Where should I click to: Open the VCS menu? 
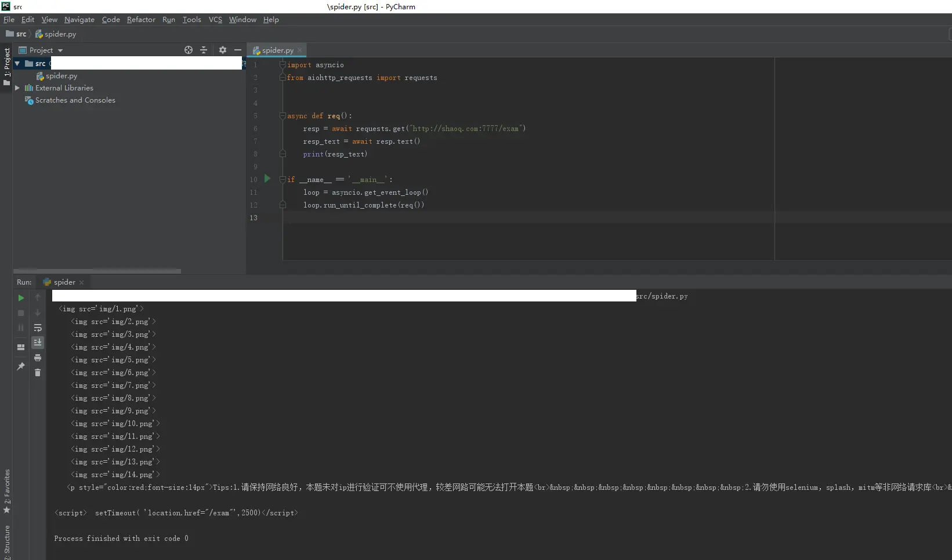tap(215, 20)
